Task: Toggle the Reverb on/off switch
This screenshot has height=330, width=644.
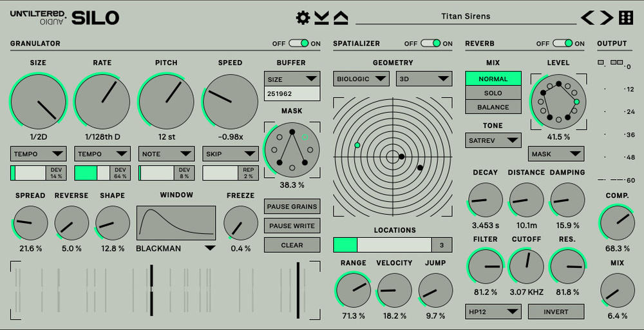Action: pos(563,43)
